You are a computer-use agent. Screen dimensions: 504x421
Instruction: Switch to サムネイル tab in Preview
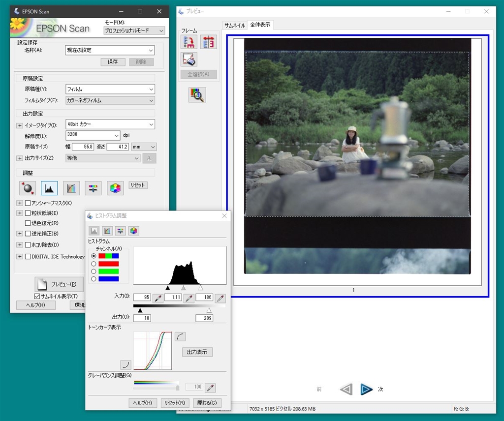point(235,25)
